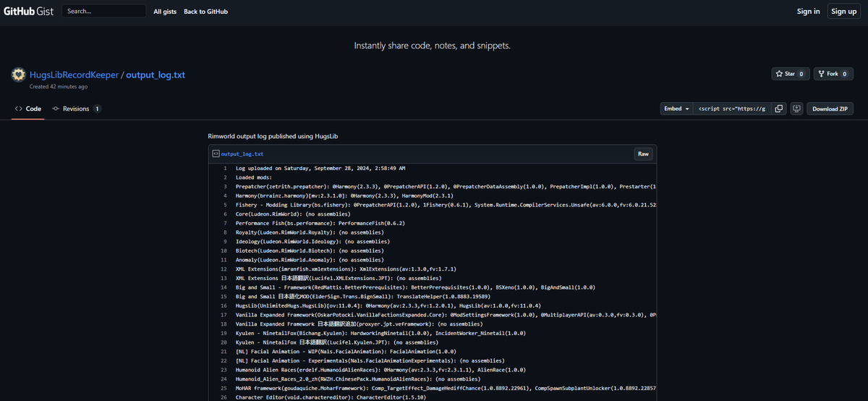Click the star count next to Star

click(801, 74)
